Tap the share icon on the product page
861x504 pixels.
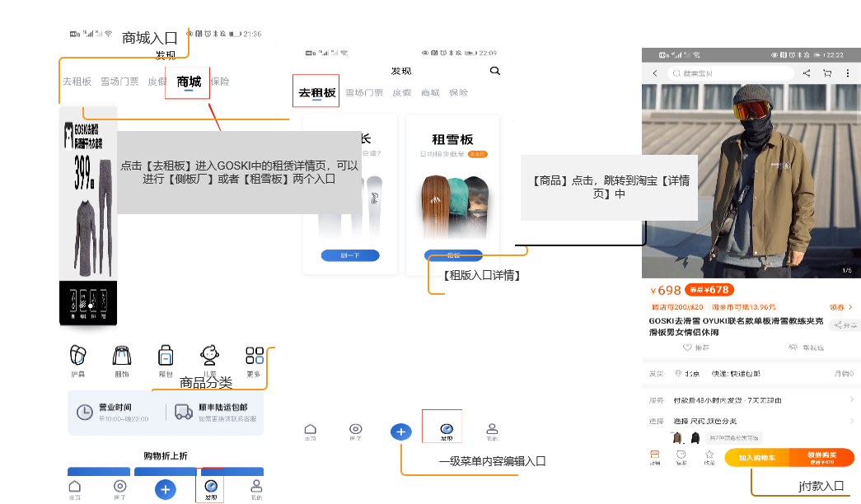tap(806, 73)
